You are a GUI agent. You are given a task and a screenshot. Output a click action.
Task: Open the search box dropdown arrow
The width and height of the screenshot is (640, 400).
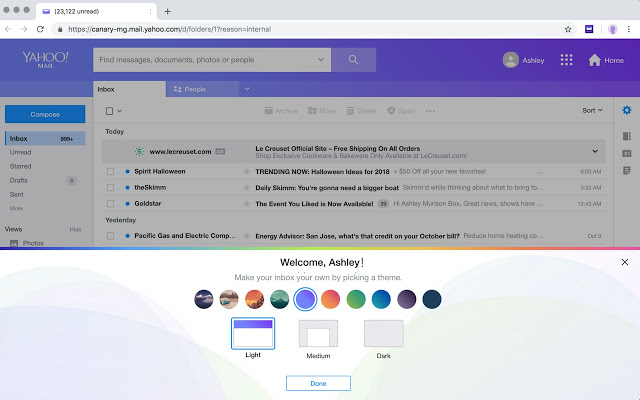pyautogui.click(x=312, y=60)
